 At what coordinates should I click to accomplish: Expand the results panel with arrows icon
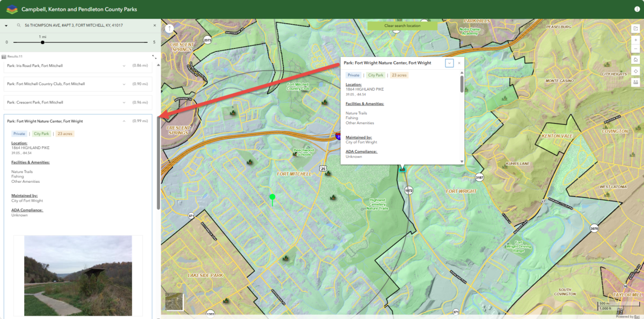pos(154,56)
